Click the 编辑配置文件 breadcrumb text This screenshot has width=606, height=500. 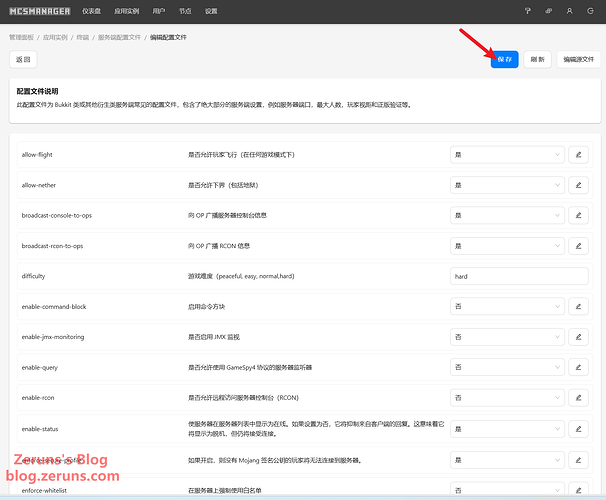coord(168,37)
